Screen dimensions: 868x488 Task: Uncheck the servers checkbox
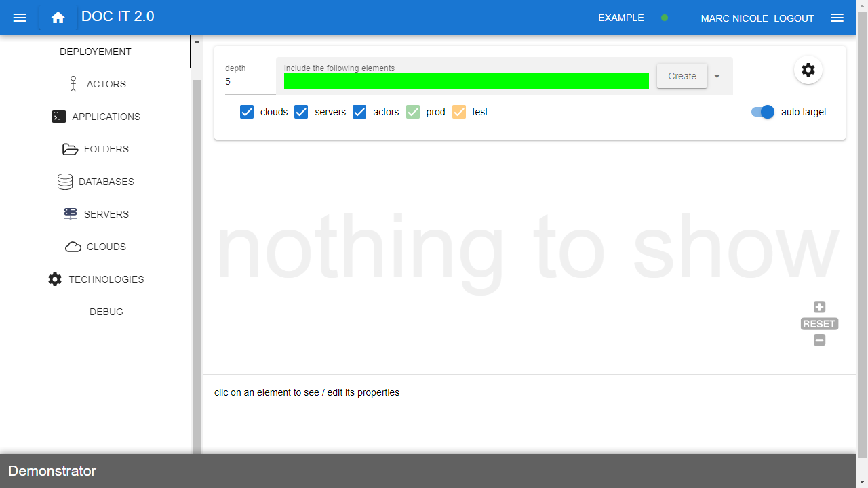click(x=301, y=112)
